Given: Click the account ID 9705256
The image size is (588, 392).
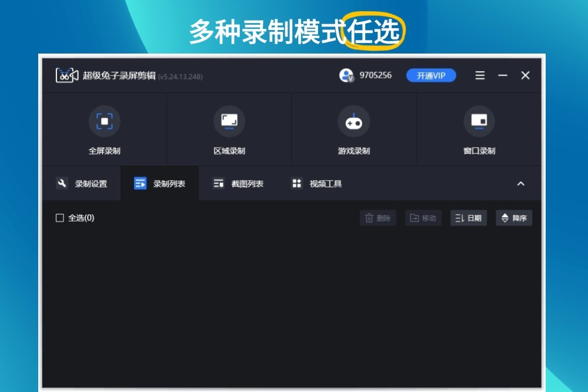Looking at the screenshot, I should (375, 75).
